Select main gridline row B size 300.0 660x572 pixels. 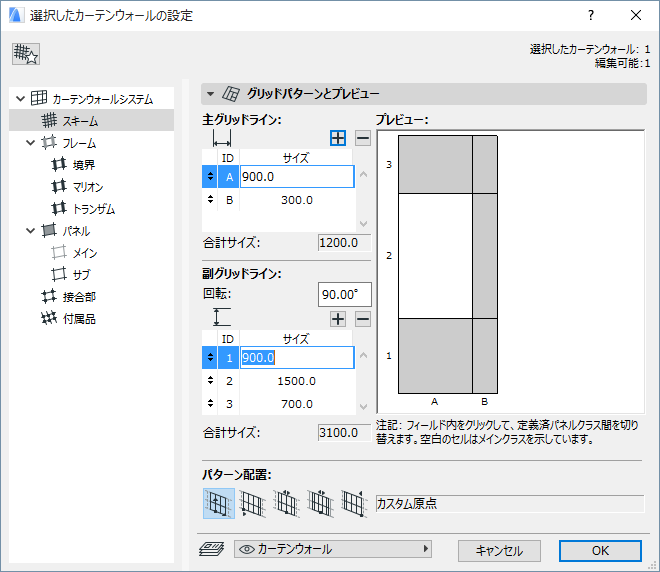(297, 200)
